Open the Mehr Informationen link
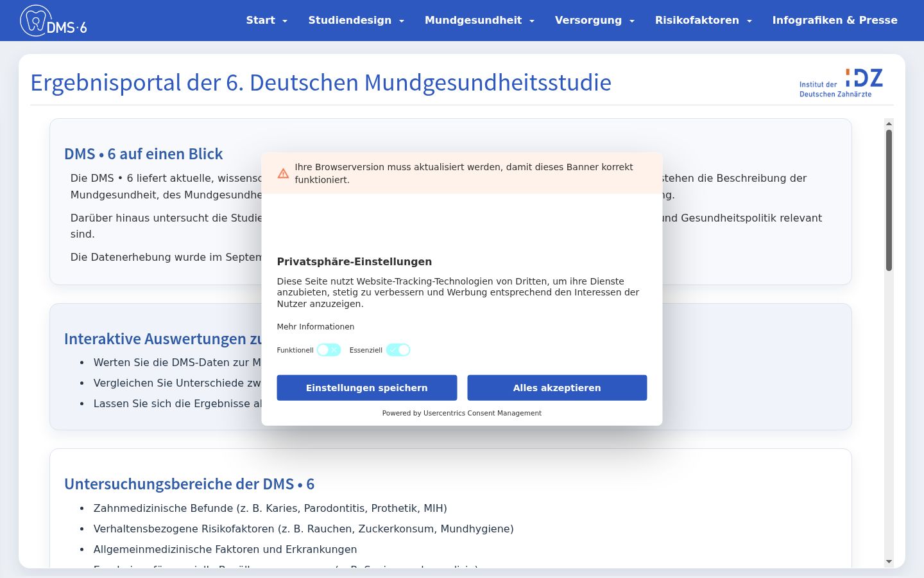Screen dimensions: 924x578 click(316, 327)
